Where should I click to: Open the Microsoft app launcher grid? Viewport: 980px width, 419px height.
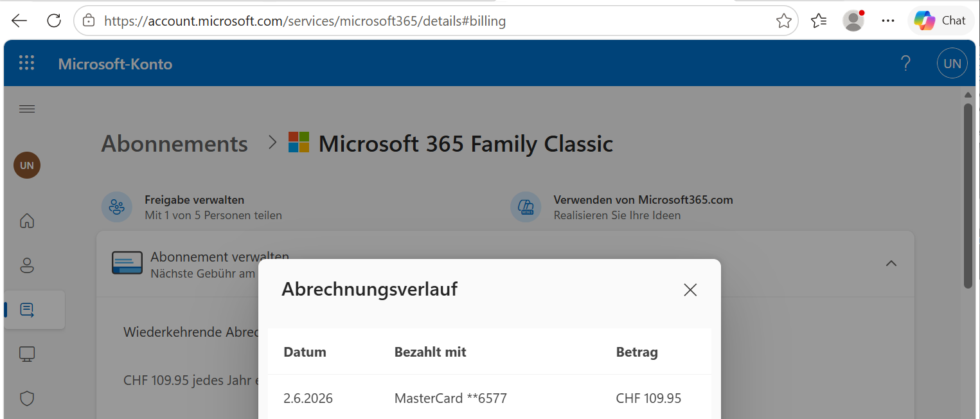(26, 63)
